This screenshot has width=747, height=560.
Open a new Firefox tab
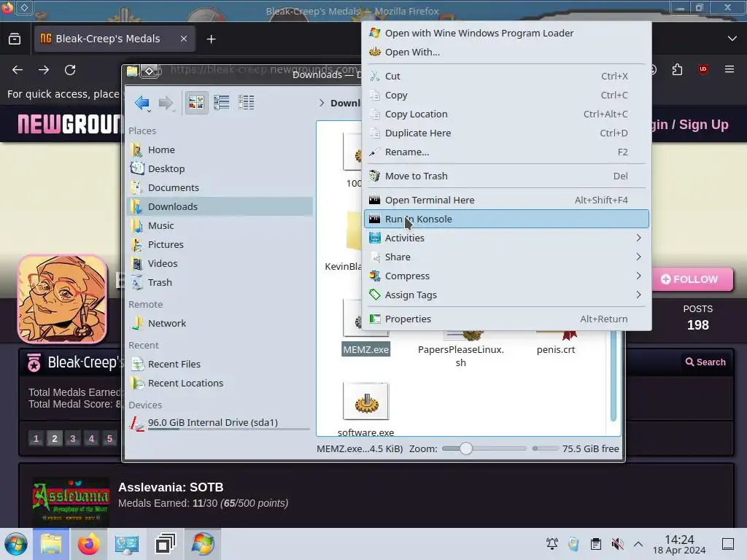click(x=211, y=39)
